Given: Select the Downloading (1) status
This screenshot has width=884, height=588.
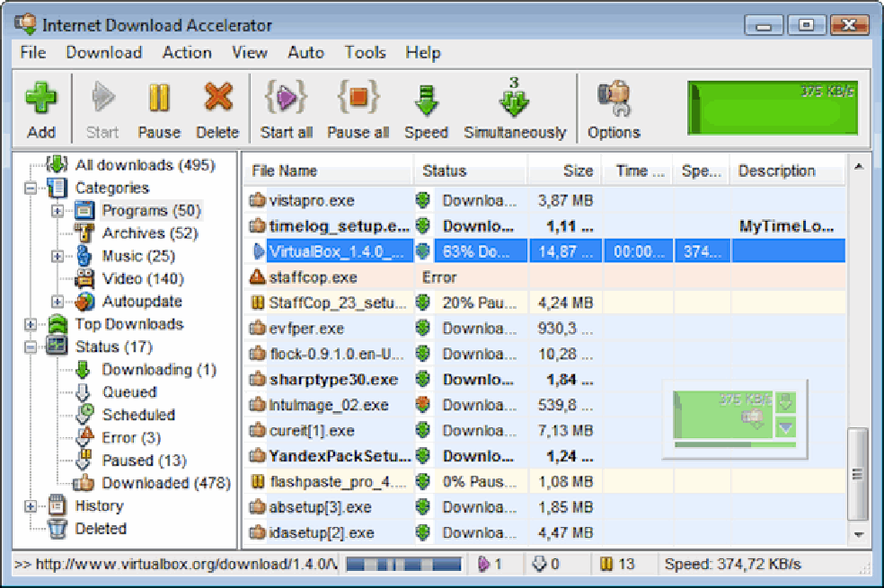Looking at the screenshot, I should click(159, 370).
